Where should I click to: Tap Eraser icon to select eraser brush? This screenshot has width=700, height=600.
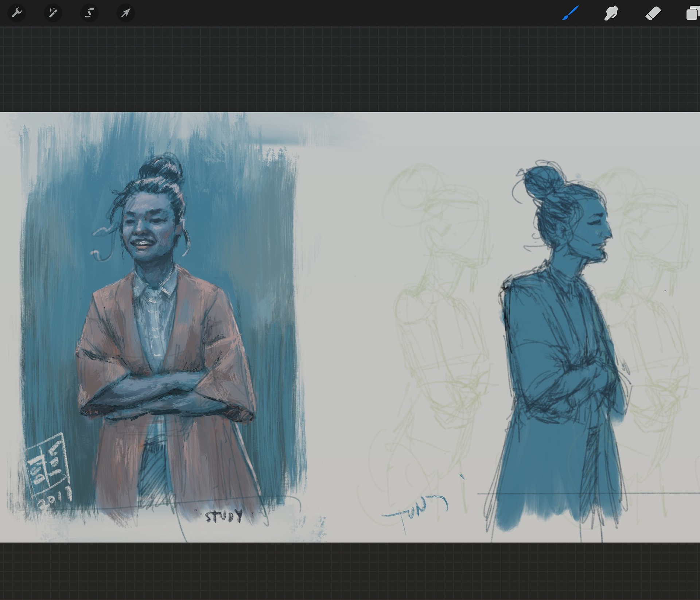click(653, 13)
